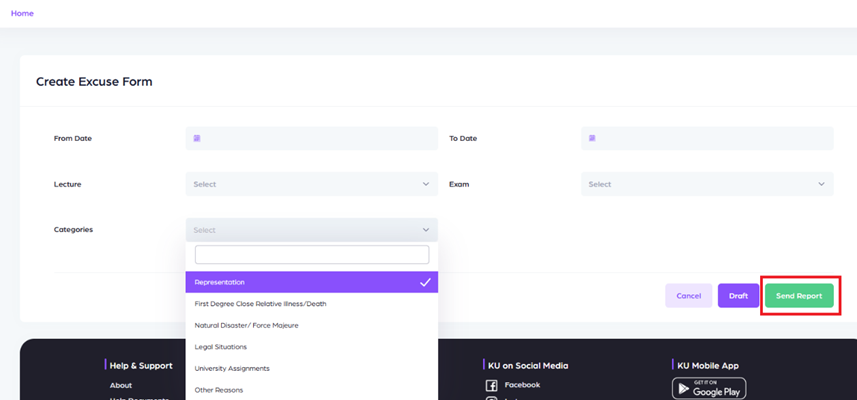Pick Natural Disaster/ Force Majeure option
Screen dimensions: 857x400
click(247, 325)
